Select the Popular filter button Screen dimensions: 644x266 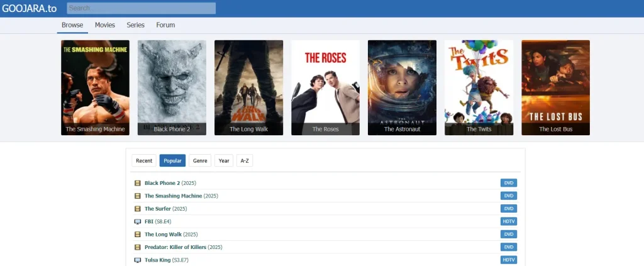(172, 160)
